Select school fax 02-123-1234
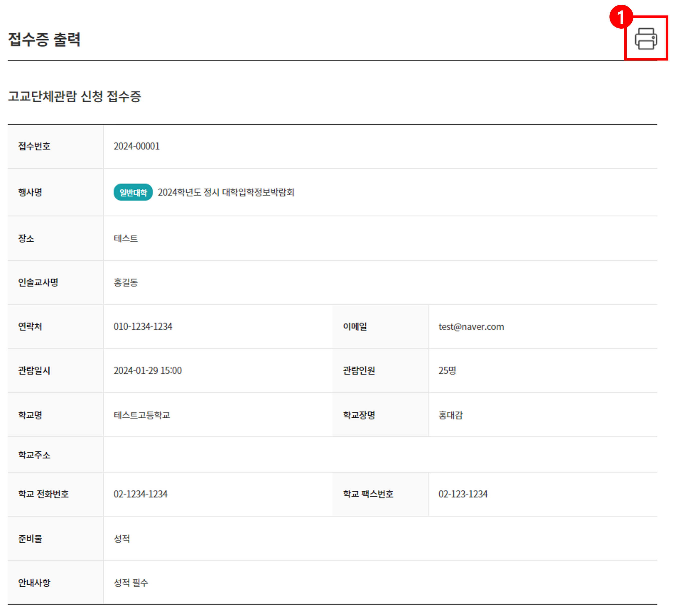Viewport: 680px width, 616px height. [x=463, y=494]
